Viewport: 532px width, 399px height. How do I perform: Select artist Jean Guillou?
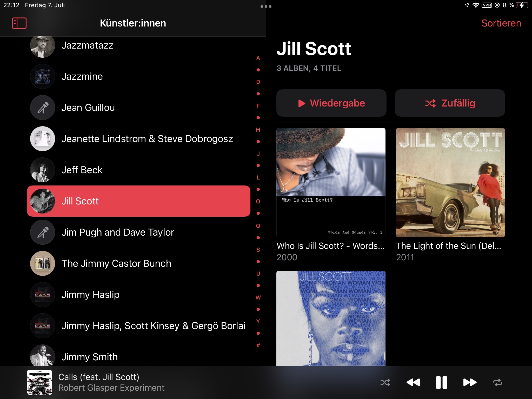click(139, 108)
